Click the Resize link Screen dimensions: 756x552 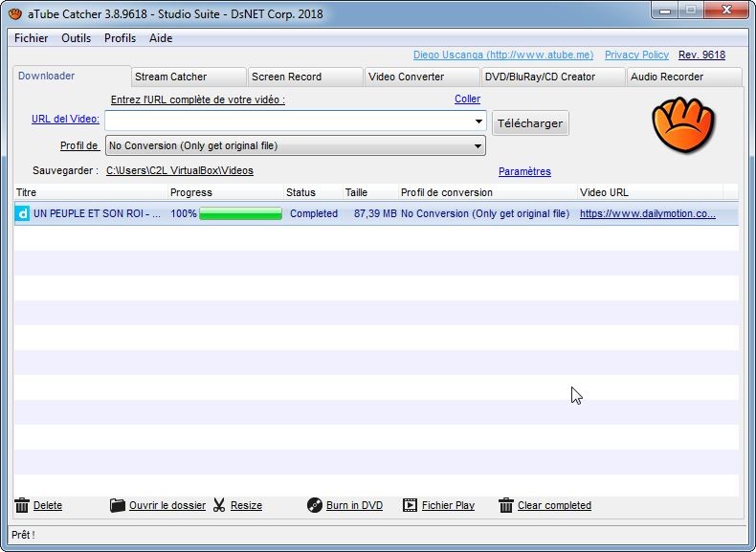(246, 505)
